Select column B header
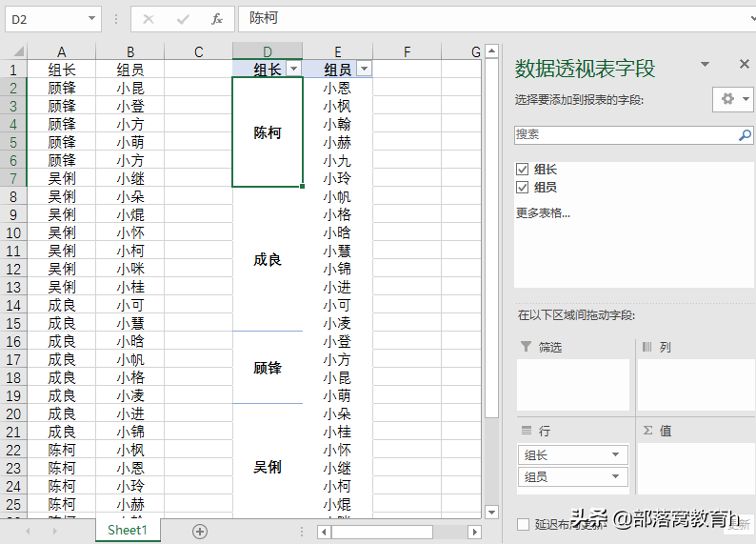 pos(130,51)
